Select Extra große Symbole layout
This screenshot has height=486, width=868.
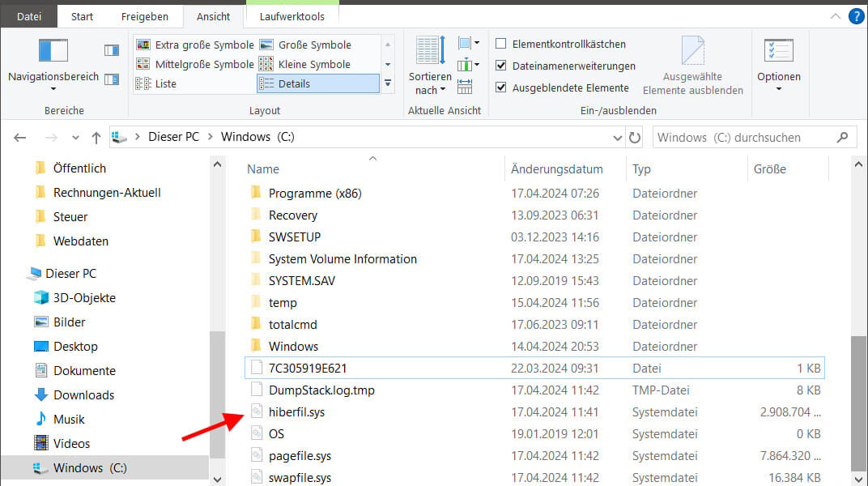pyautogui.click(x=195, y=45)
